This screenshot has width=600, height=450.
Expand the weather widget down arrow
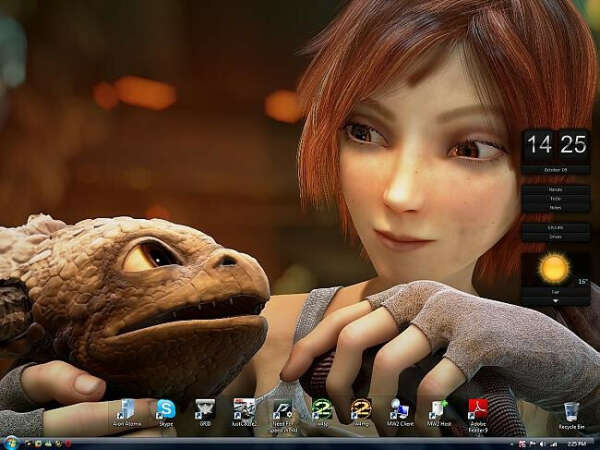555,301
